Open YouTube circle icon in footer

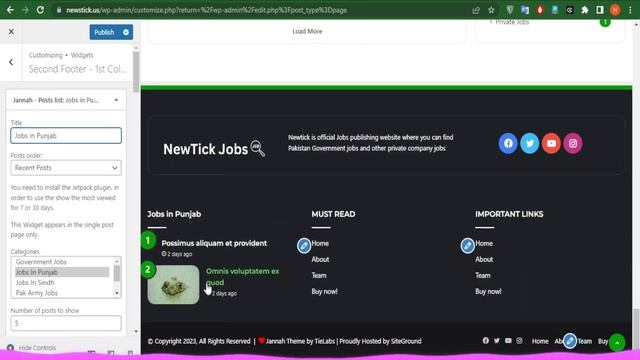click(x=551, y=143)
